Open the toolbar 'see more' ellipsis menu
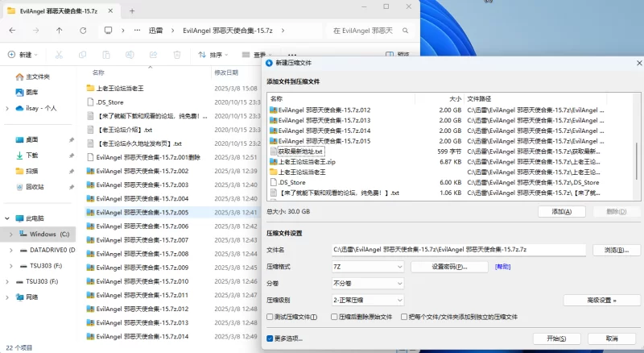 [x=292, y=54]
